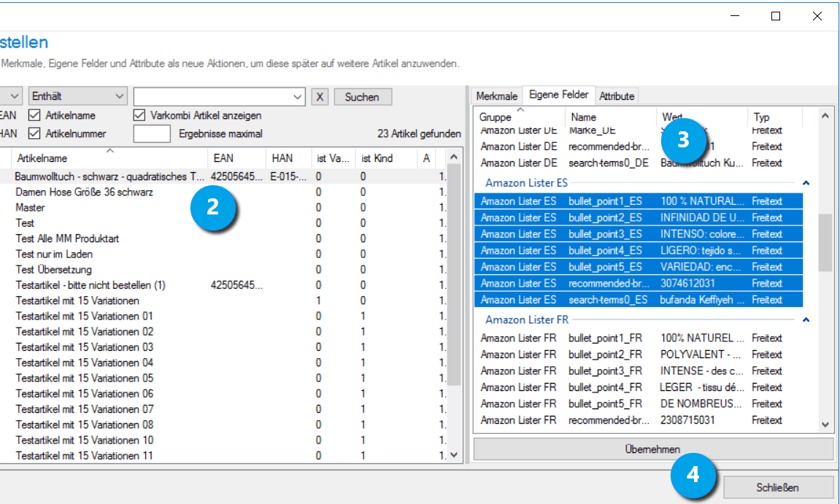This screenshot has height=504, width=840.
Task: Click the Schließen button
Action: [x=777, y=487]
